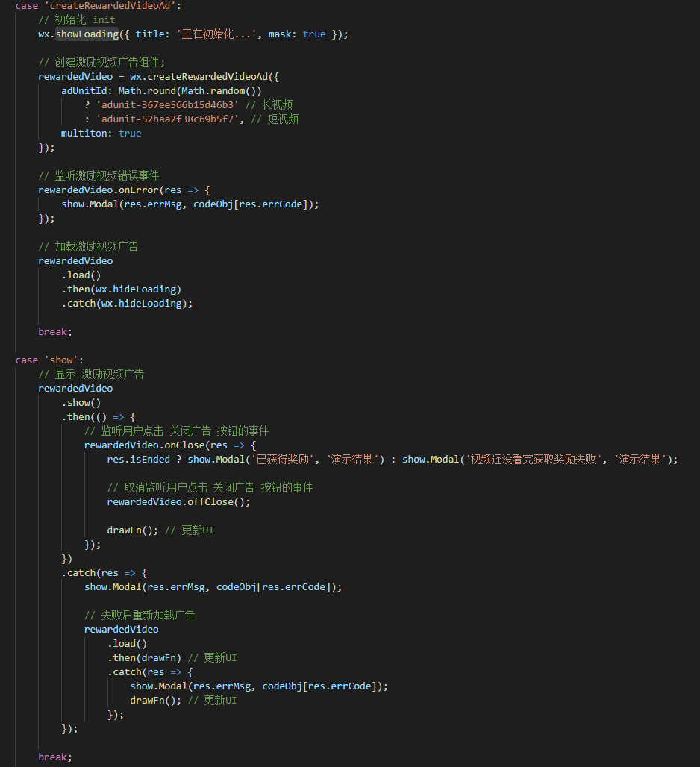Click the 'multiton' property name

coord(84,134)
